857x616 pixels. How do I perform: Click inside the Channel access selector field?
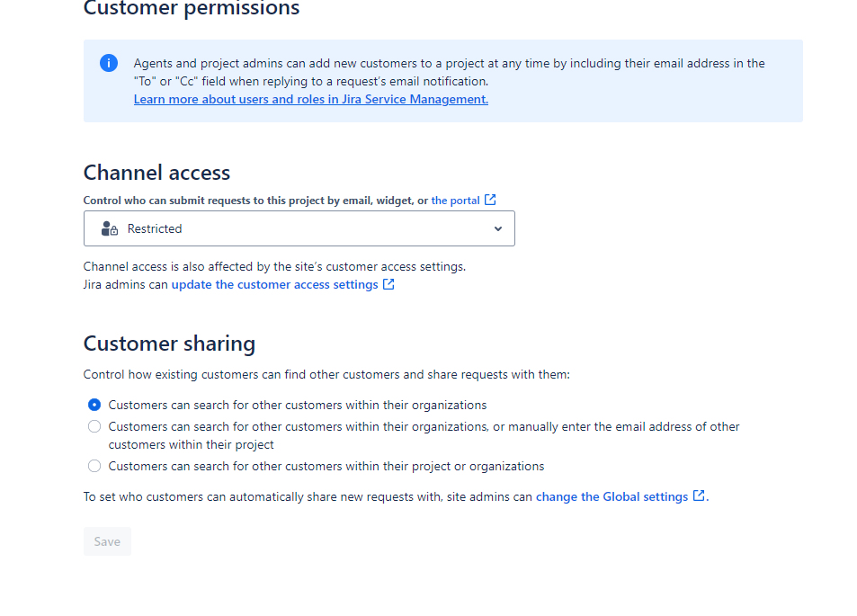[299, 228]
